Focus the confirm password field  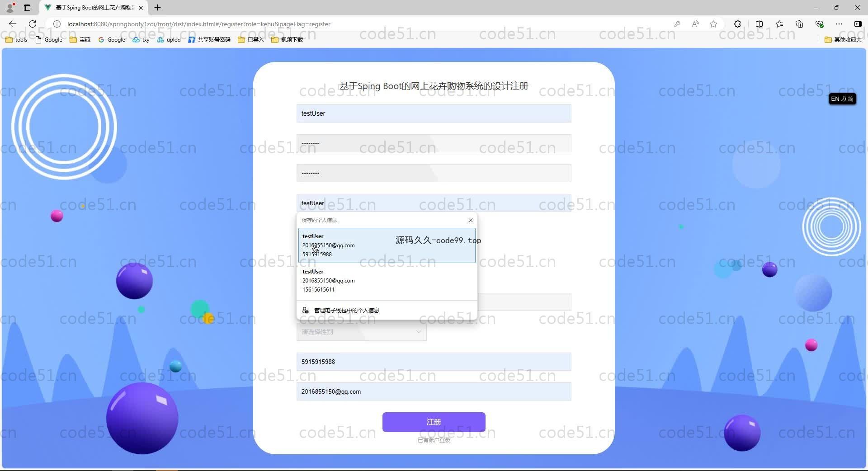point(434,173)
